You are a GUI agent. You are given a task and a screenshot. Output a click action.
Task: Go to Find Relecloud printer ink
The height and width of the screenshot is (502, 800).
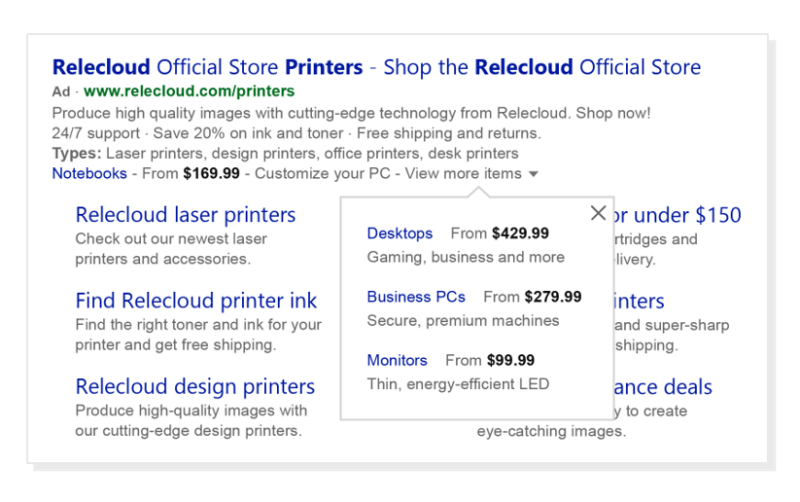(196, 301)
